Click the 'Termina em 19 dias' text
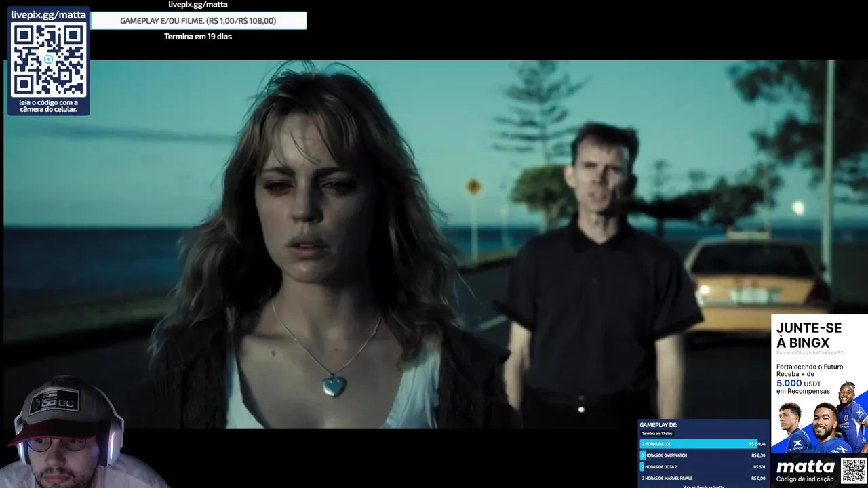Image resolution: width=868 pixels, height=488 pixels. [x=198, y=37]
